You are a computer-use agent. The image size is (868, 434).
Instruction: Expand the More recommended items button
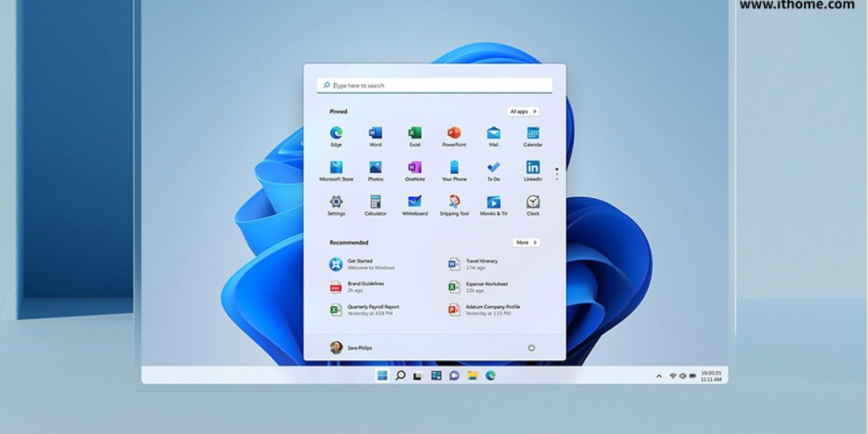pos(526,242)
